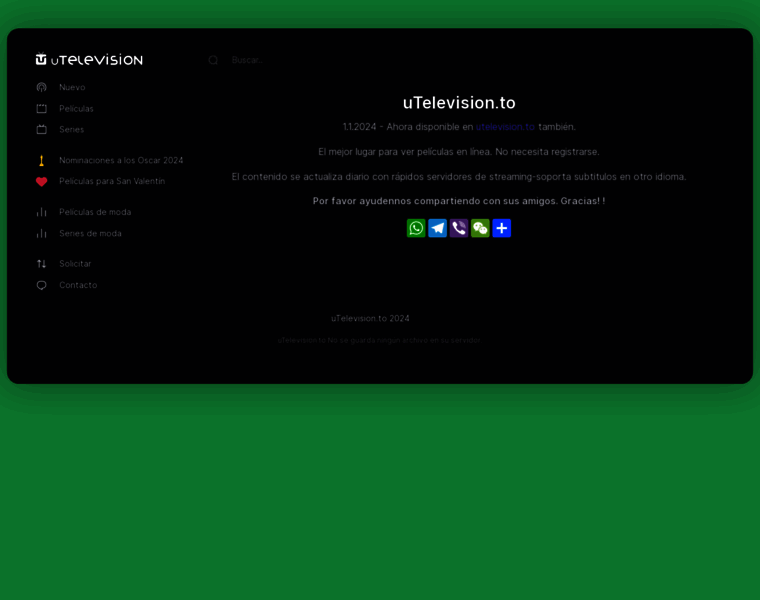This screenshot has width=760, height=600.
Task: Click the Oscar statuette icon
Action: [x=42, y=160]
